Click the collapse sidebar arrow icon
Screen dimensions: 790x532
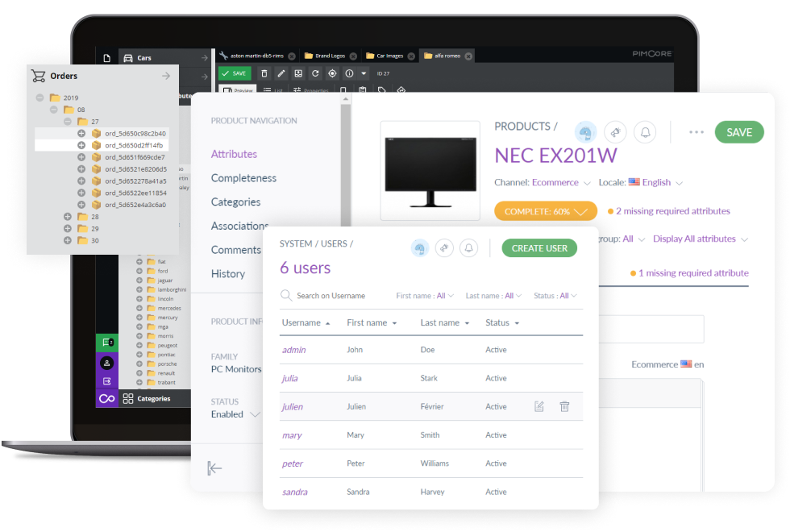pos(214,468)
